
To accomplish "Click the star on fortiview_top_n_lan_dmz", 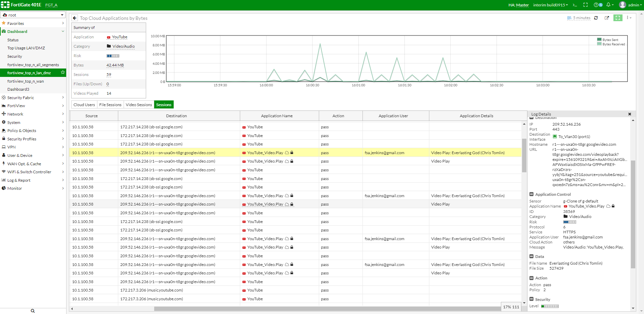I will coord(62,73).
